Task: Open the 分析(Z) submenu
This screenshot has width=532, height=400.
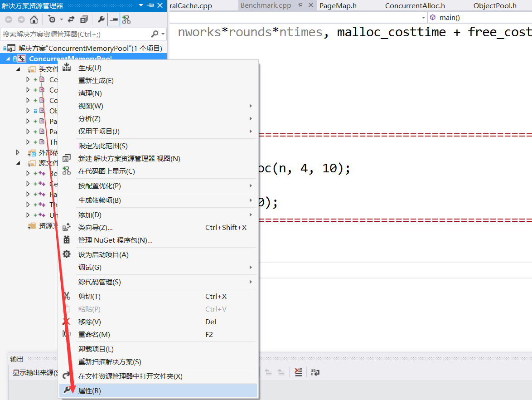Action: tap(158, 118)
